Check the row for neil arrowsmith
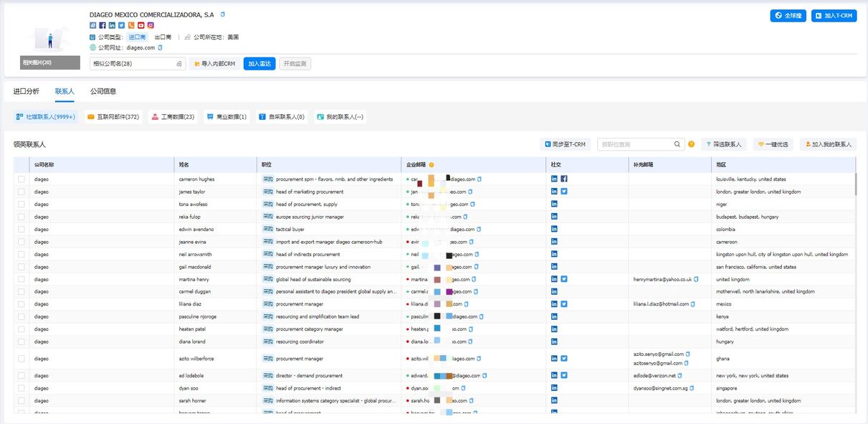The width and height of the screenshot is (868, 424). point(22,254)
